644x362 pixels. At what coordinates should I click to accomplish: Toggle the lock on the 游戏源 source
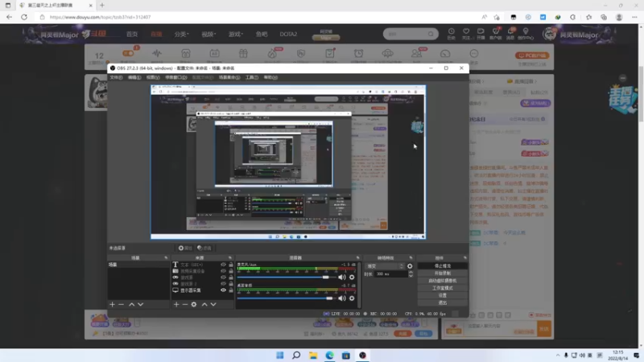(x=231, y=278)
